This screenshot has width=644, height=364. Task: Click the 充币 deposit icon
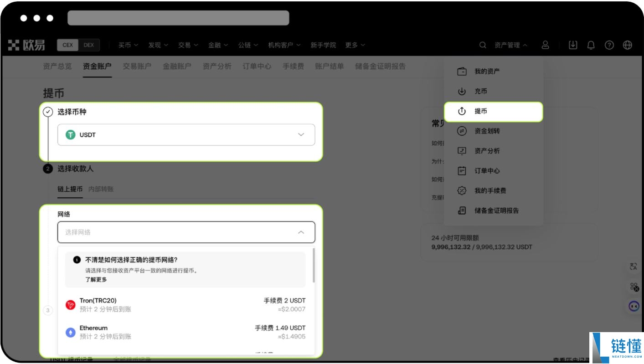(x=462, y=91)
